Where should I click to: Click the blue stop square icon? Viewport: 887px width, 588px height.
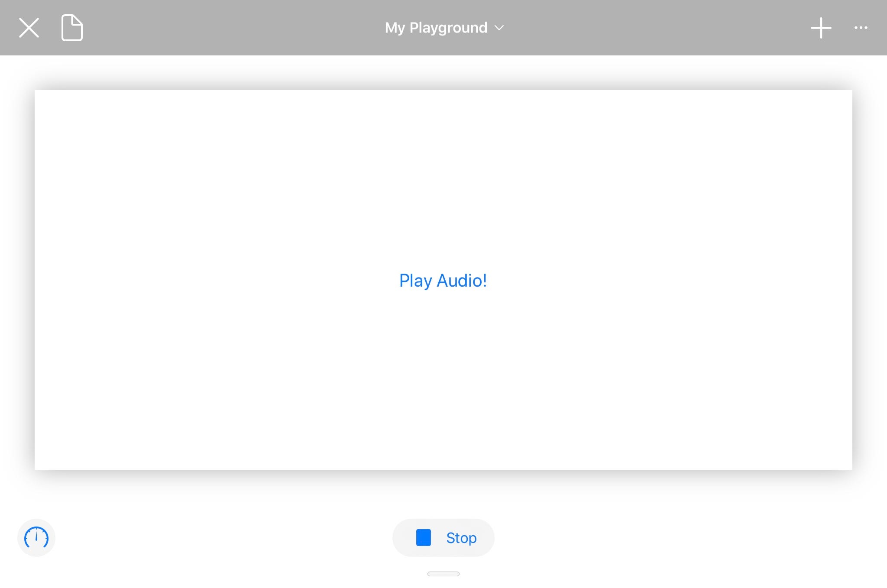(x=423, y=538)
